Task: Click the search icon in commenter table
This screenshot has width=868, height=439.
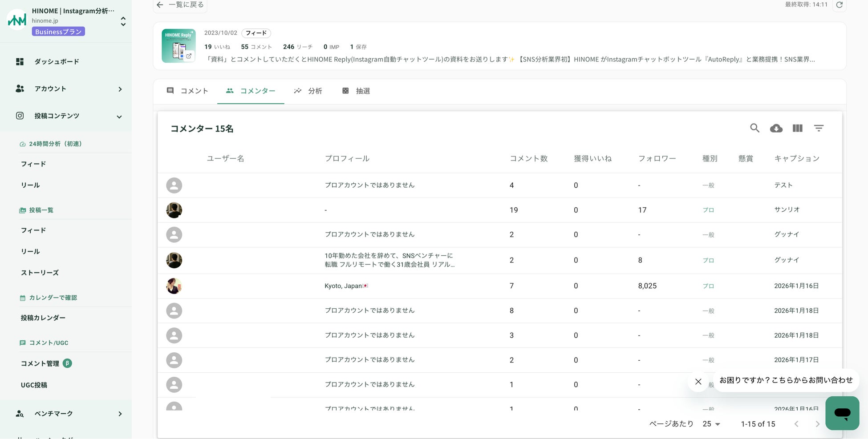Action: click(754, 128)
